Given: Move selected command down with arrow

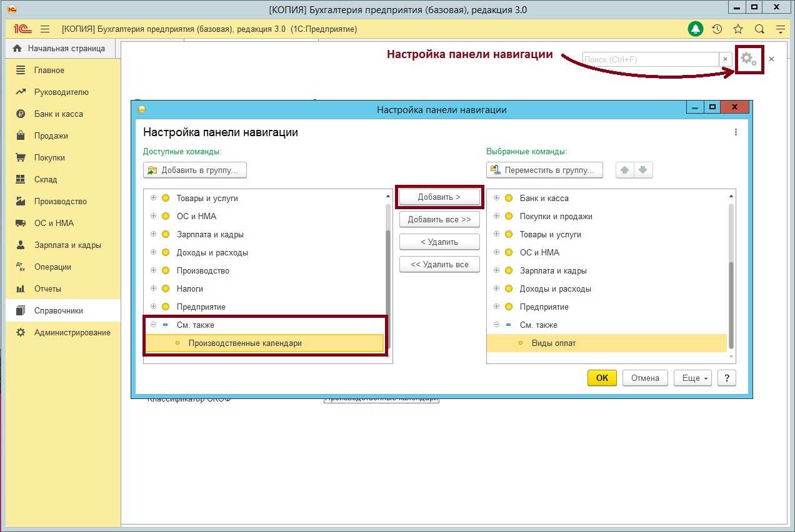Looking at the screenshot, I should (x=644, y=170).
